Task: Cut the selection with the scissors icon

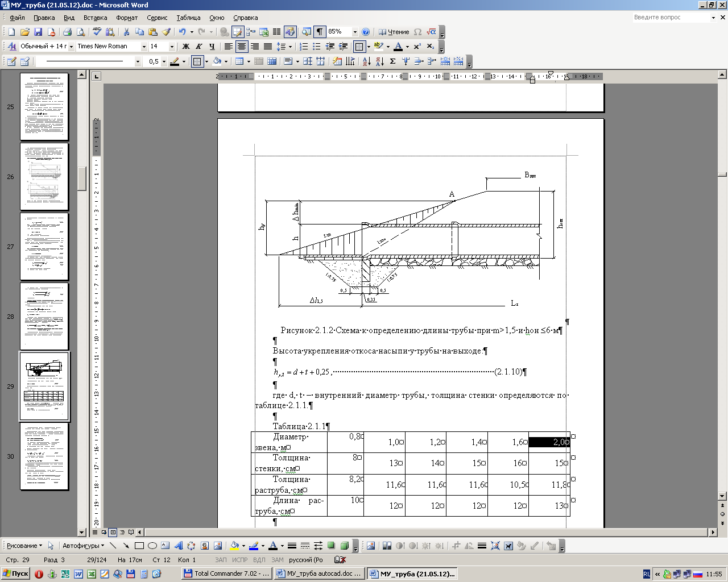Action: point(126,32)
